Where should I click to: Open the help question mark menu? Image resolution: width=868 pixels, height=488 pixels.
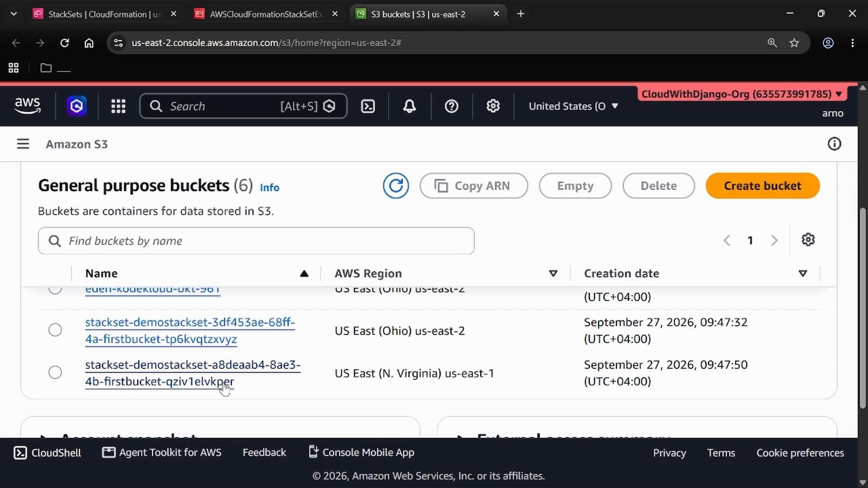point(452,106)
